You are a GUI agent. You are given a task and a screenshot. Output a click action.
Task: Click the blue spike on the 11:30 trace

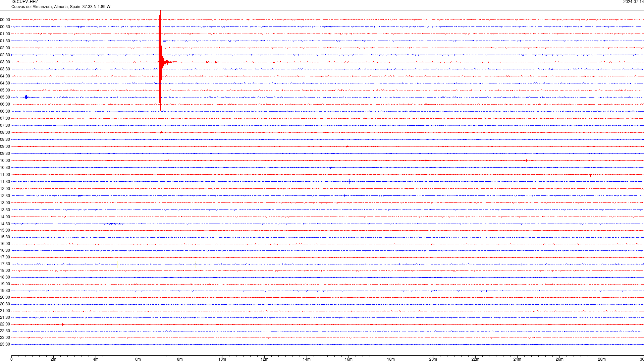tap(350, 181)
